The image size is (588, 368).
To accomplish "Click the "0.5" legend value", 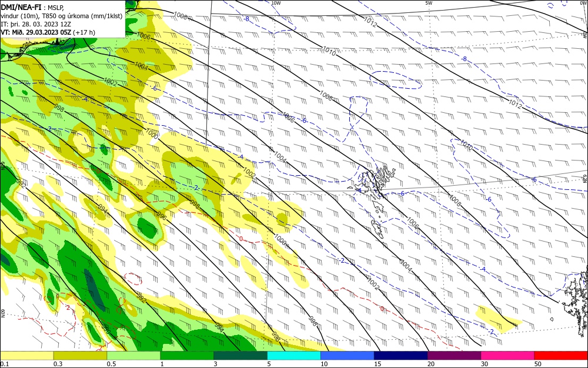I will [x=111, y=364].
